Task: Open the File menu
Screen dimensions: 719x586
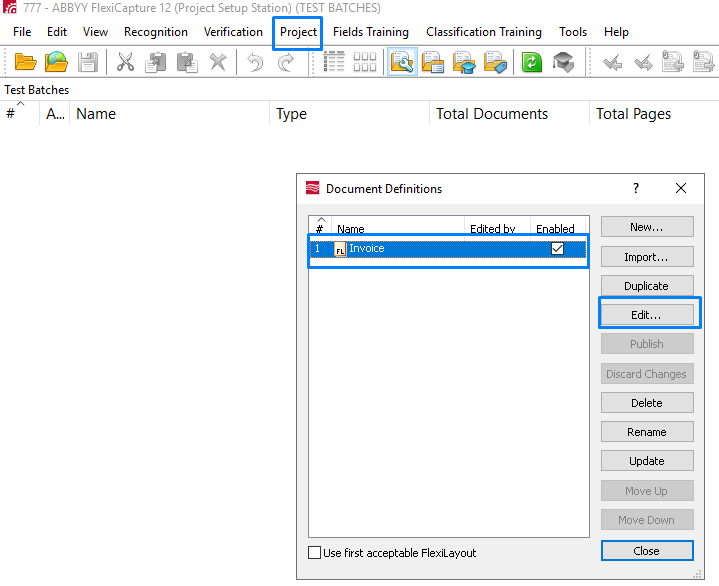Action: [x=22, y=32]
